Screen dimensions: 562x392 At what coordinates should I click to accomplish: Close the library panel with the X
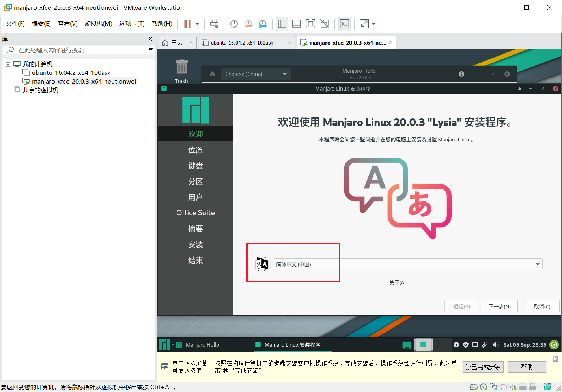(x=150, y=39)
